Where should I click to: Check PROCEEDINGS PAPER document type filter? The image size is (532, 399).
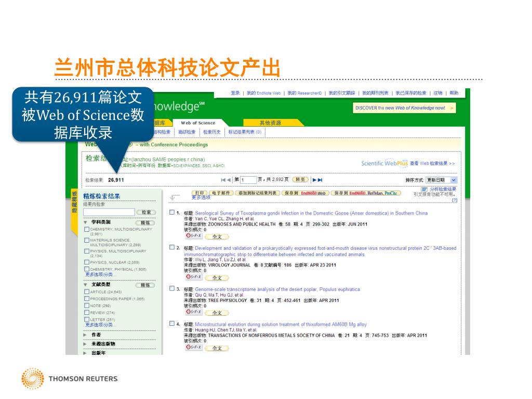pos(87,299)
